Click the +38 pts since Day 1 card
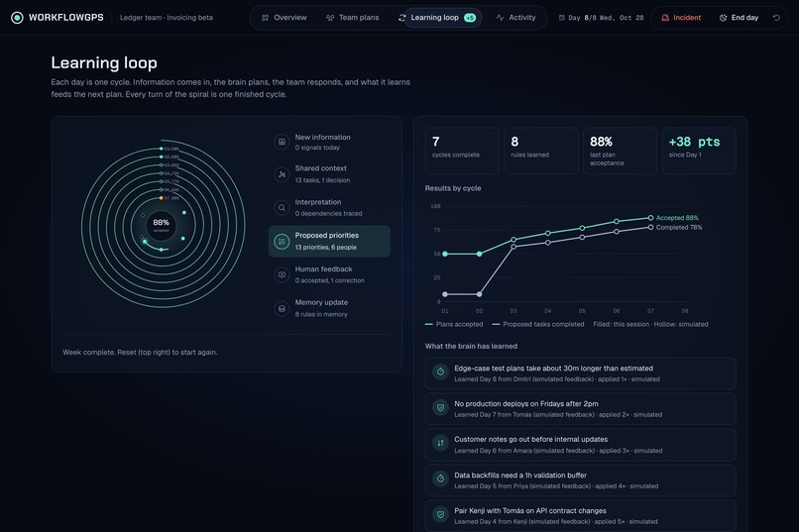This screenshot has width=799, height=532. pos(699,151)
